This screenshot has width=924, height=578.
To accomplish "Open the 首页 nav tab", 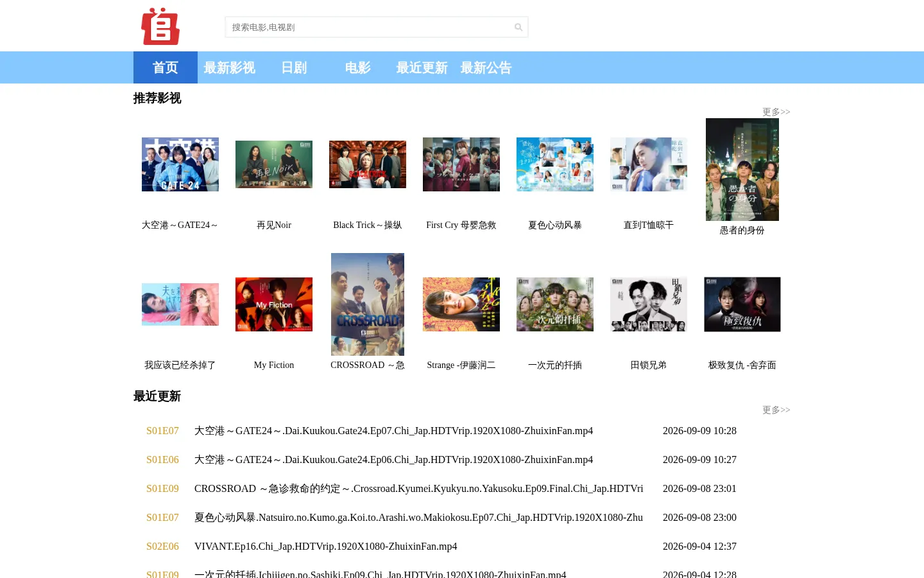I will pyautogui.click(x=166, y=67).
